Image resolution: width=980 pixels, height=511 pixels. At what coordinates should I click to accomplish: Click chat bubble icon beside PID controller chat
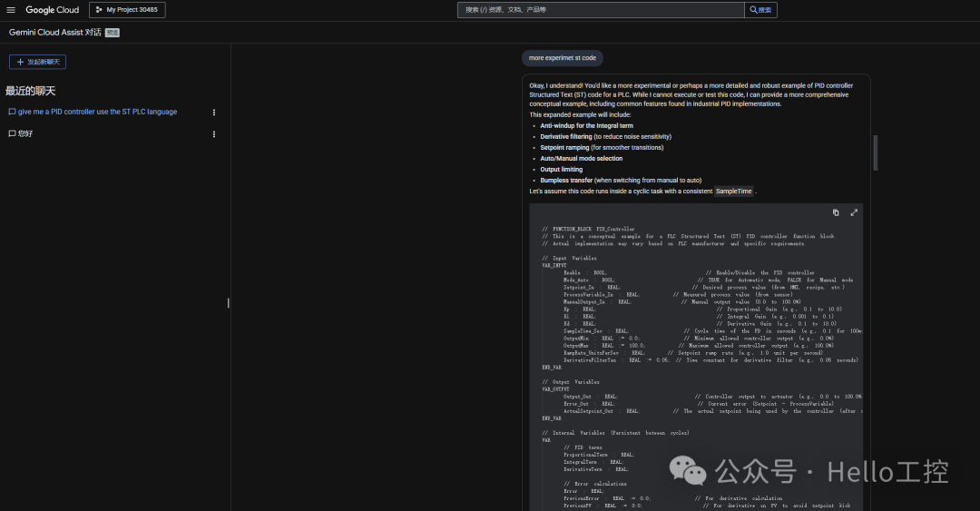(12, 112)
